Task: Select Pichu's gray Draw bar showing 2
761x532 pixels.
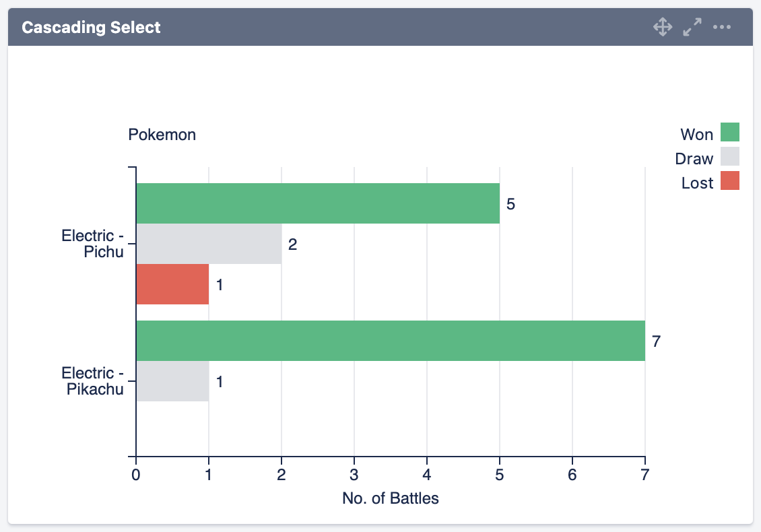Action: pos(209,245)
